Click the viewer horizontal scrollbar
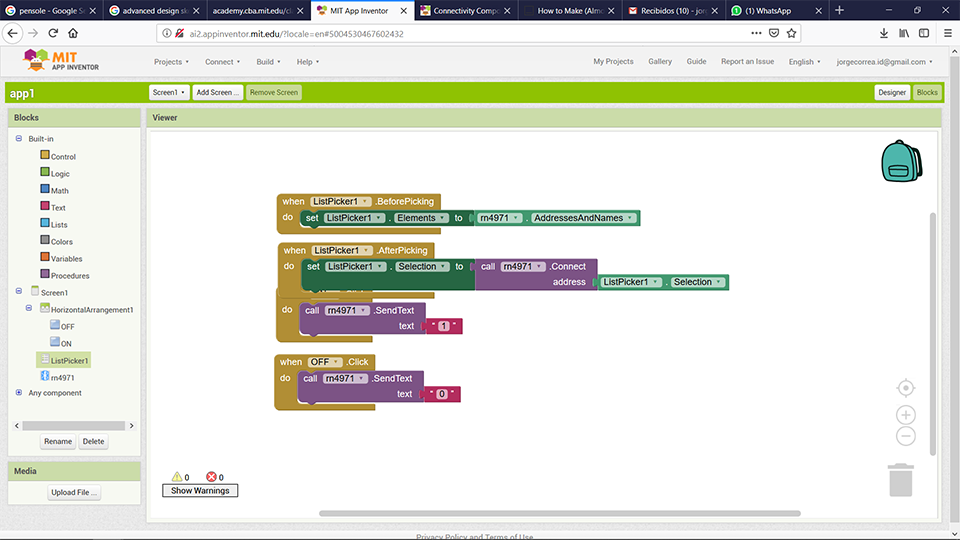 tap(560, 513)
